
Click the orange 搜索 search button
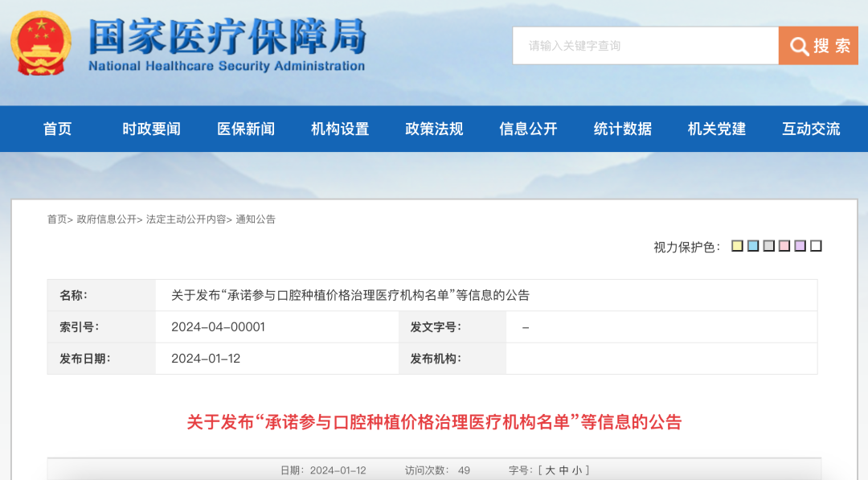[x=818, y=45]
